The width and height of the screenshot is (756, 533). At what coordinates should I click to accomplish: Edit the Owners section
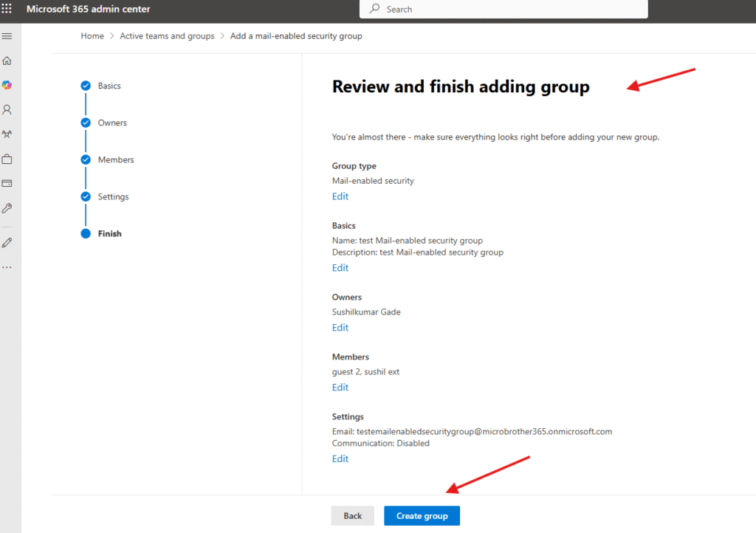tap(340, 328)
